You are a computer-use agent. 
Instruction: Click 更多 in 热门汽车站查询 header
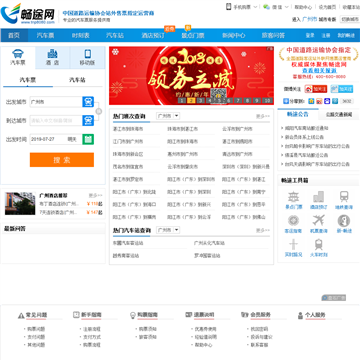[263, 230]
